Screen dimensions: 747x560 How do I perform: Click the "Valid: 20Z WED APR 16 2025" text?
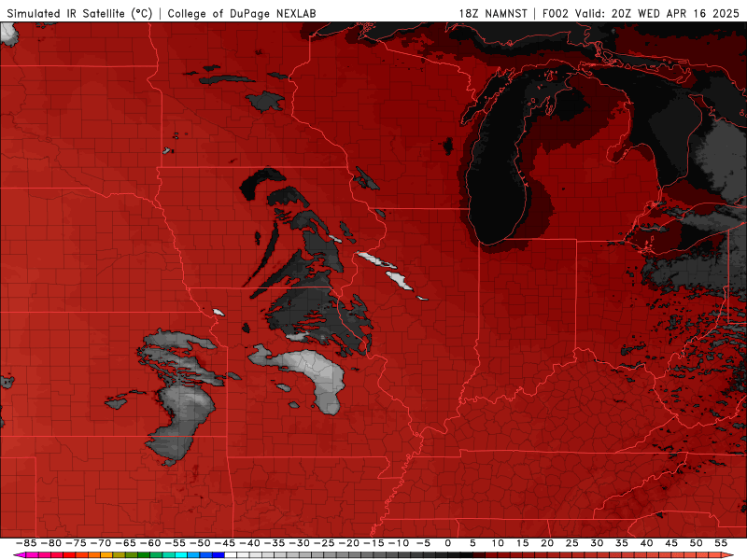point(657,13)
